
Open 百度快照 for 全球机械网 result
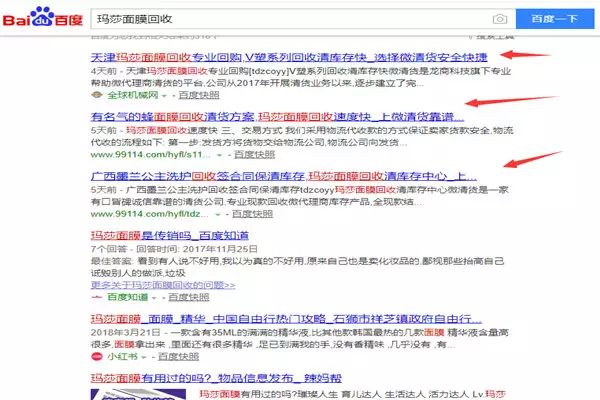(x=199, y=95)
